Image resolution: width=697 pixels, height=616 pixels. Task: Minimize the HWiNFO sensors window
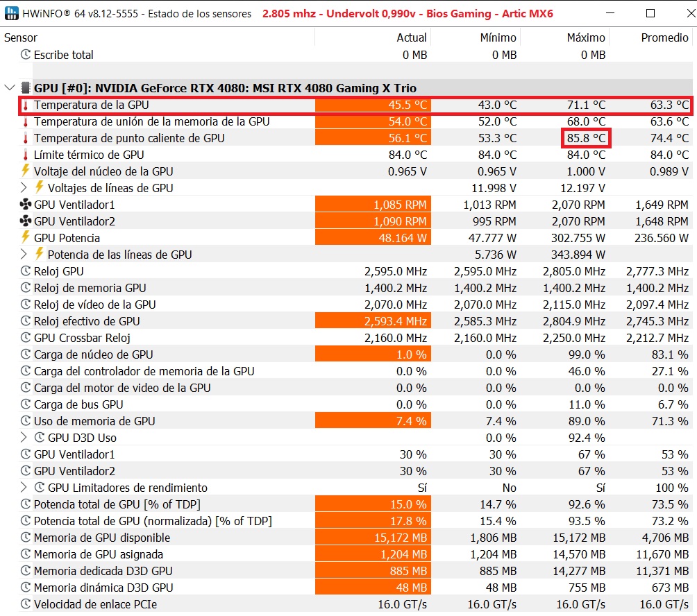(x=610, y=13)
